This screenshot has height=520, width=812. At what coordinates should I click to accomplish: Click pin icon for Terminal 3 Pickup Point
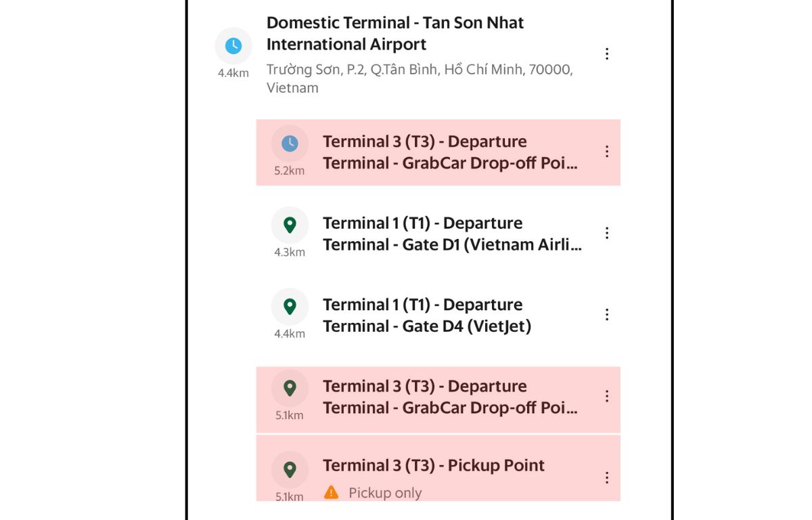pyautogui.click(x=290, y=469)
